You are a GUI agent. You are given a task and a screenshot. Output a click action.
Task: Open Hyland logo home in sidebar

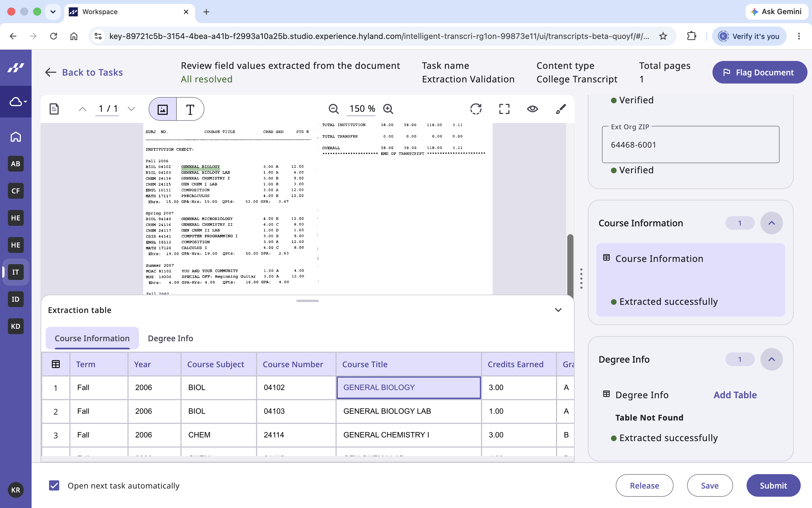[16, 68]
